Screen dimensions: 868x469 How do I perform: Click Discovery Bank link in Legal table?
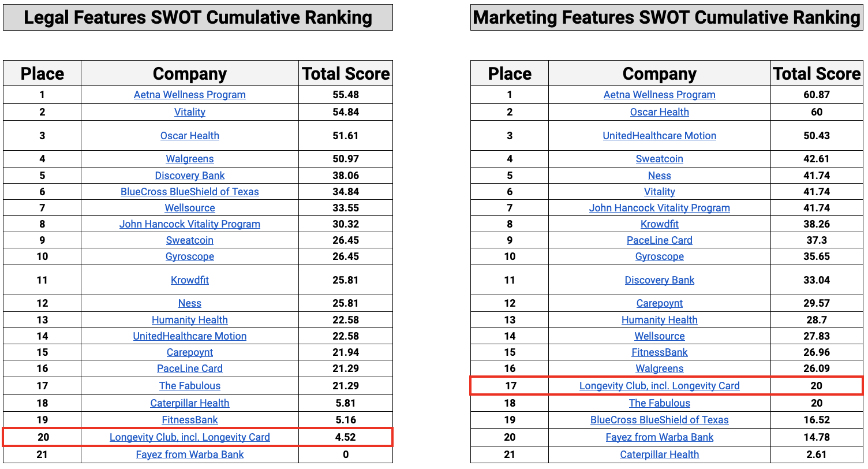(189, 176)
